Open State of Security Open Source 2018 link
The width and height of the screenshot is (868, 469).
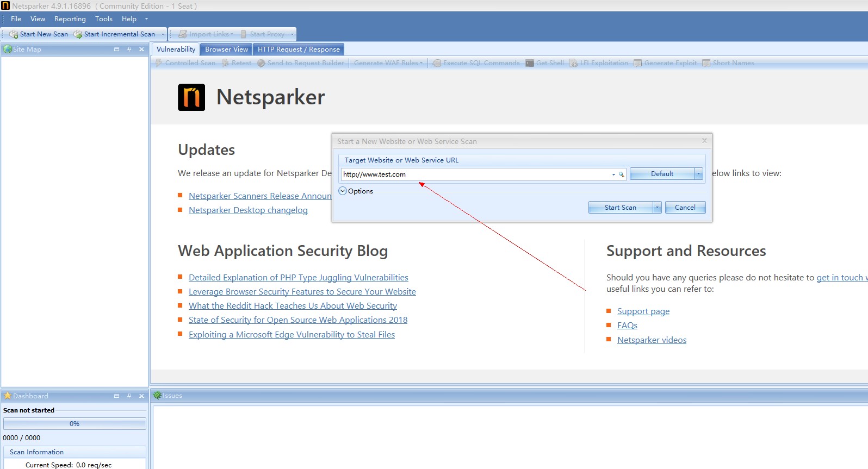tap(298, 320)
